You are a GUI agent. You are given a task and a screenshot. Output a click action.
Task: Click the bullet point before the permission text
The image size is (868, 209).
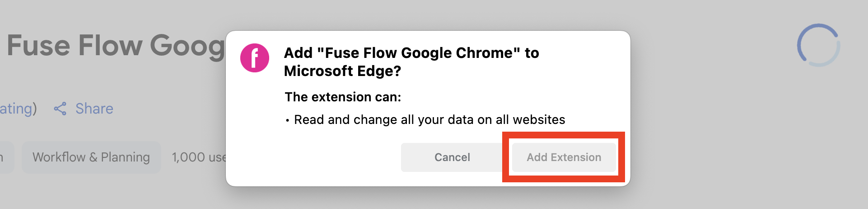click(287, 120)
